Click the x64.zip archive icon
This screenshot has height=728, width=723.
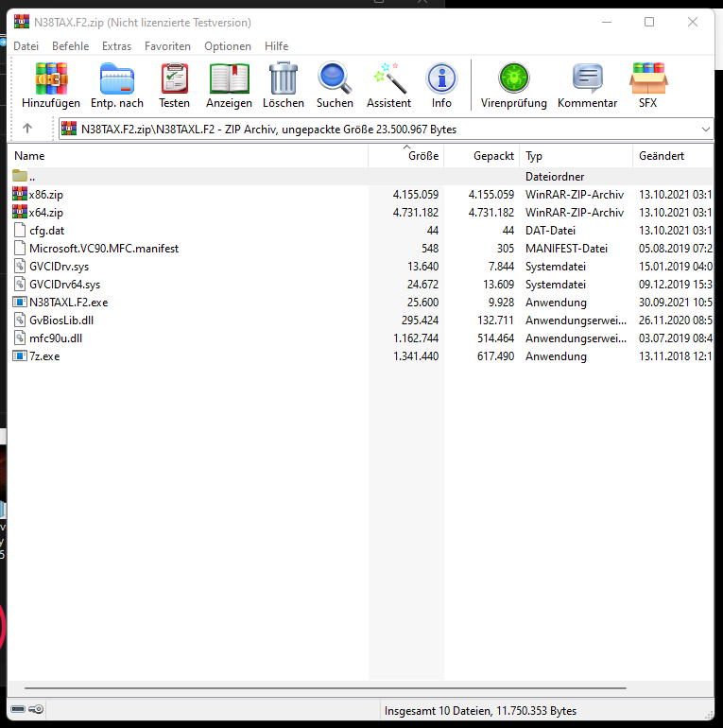pyautogui.click(x=20, y=212)
